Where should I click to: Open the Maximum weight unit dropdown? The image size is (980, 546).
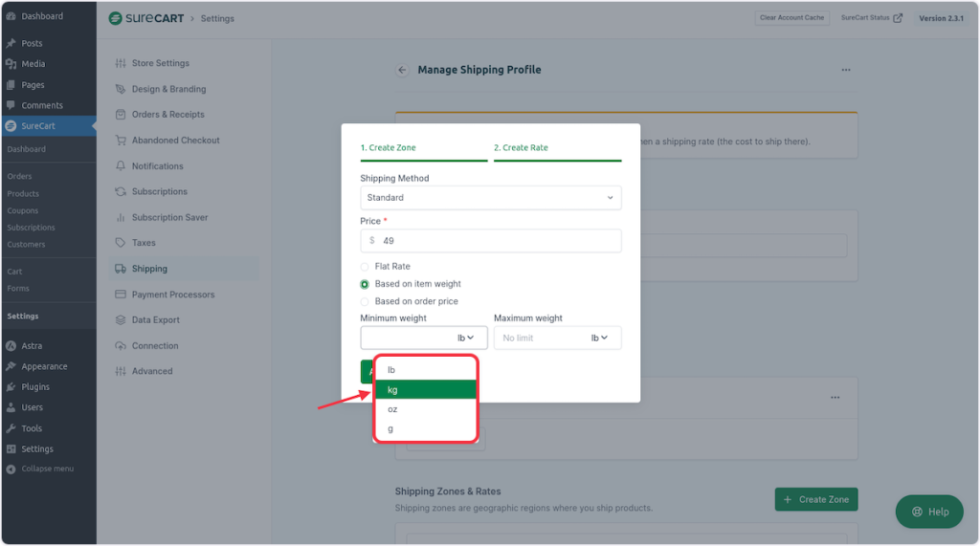599,338
